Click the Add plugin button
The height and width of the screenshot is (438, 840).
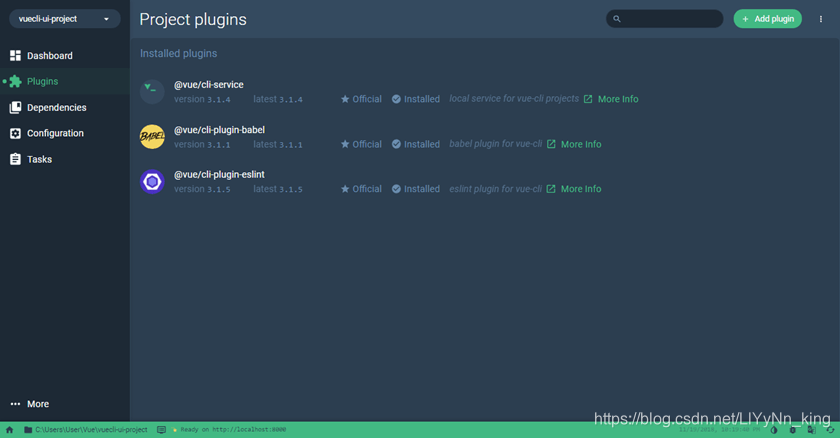tap(767, 19)
